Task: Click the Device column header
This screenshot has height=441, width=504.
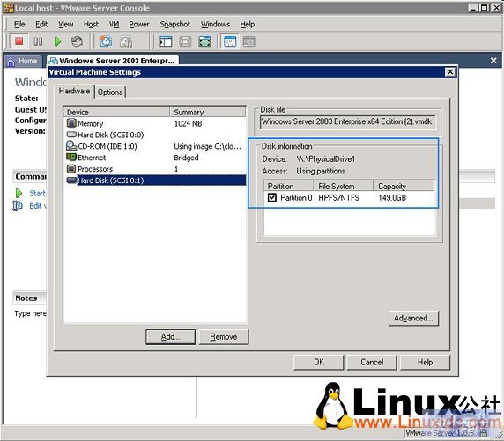Action: 117,112
